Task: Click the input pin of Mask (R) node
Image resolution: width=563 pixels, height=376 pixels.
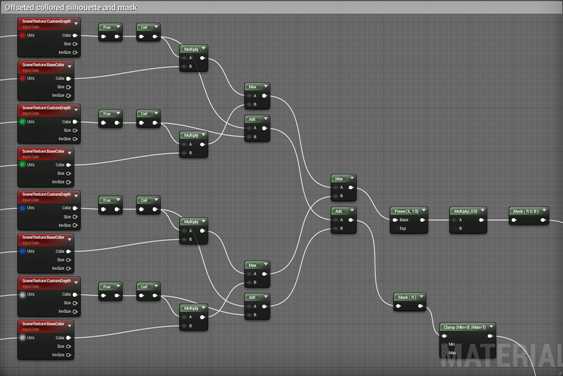Action: point(398,306)
